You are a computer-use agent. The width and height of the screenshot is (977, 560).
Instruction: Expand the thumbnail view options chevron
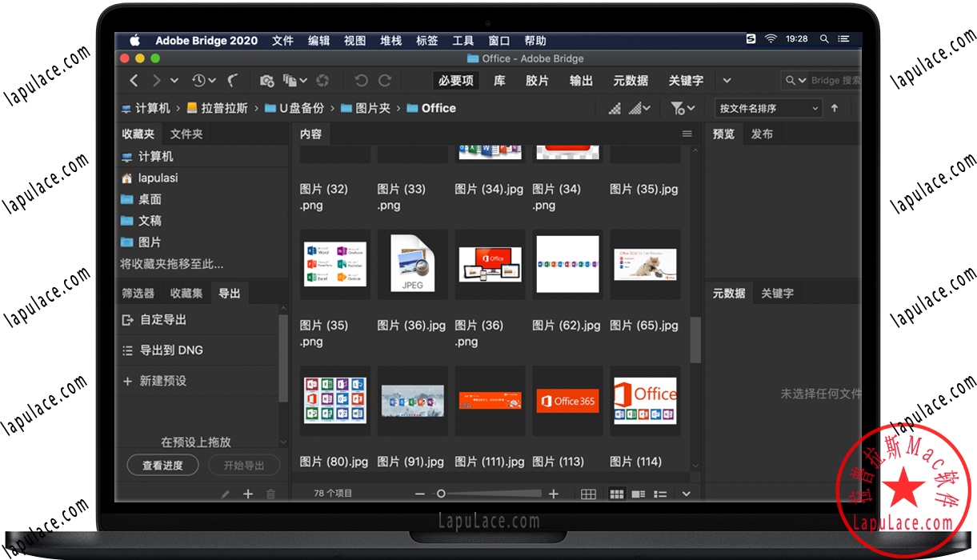click(687, 494)
